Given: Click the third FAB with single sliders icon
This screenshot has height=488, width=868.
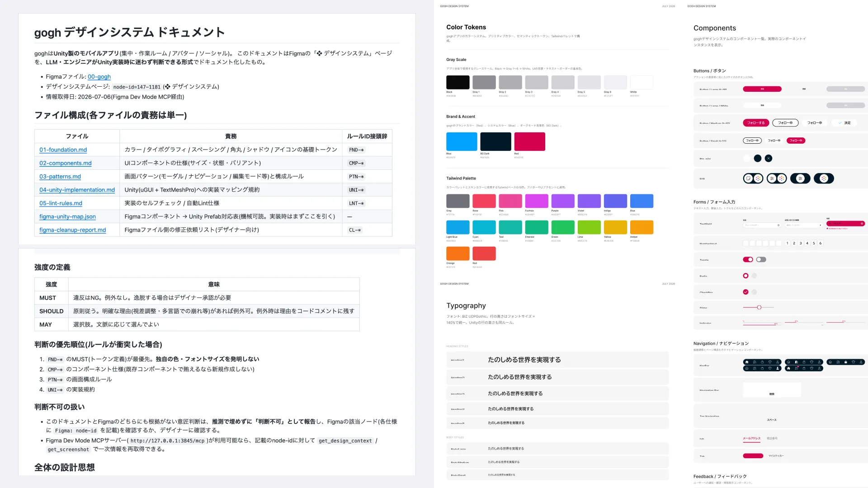Looking at the screenshot, I should pyautogui.click(x=800, y=178).
